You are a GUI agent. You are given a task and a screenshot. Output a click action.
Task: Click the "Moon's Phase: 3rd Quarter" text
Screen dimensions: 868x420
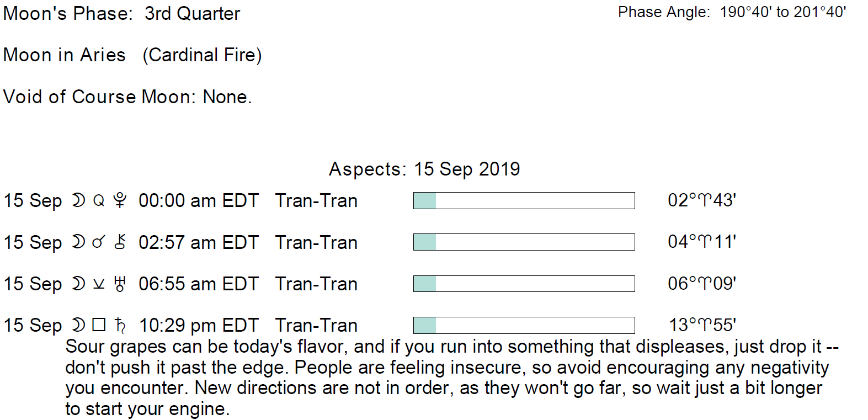pyautogui.click(x=121, y=13)
